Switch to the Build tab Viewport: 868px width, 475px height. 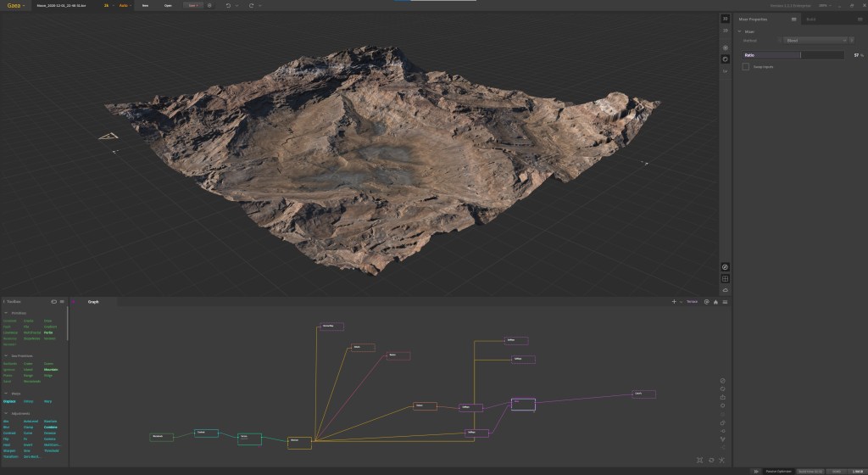[811, 19]
